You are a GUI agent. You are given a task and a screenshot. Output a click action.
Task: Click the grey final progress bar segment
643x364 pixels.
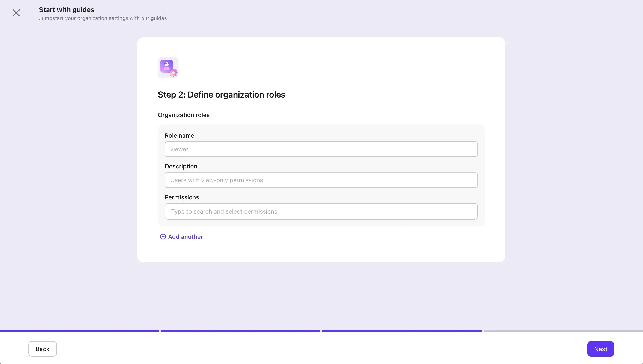(563, 331)
